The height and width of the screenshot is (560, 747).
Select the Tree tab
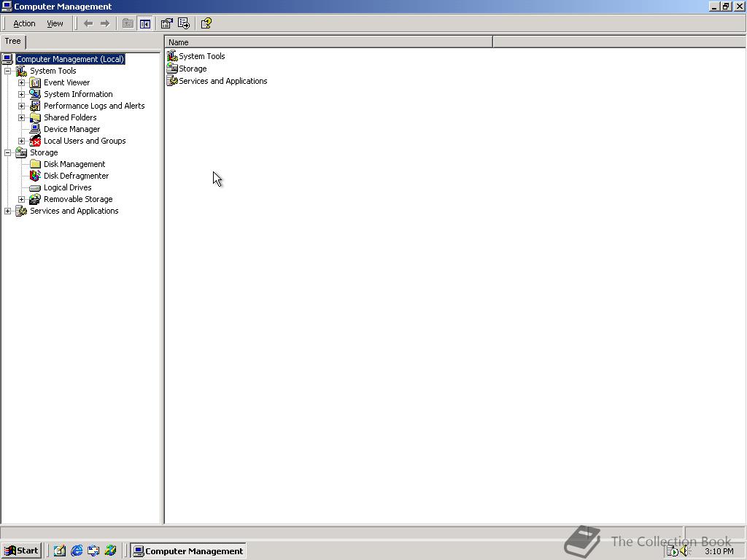13,42
